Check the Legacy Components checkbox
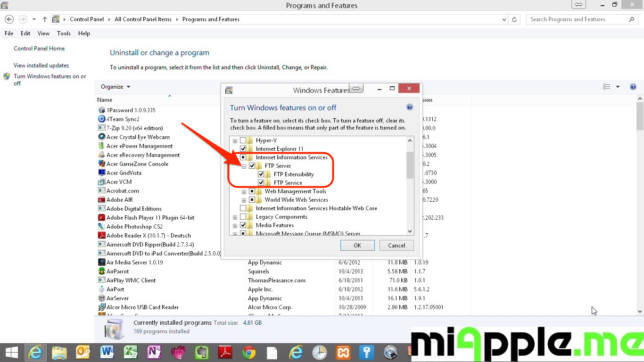644x362 pixels. 243,217
